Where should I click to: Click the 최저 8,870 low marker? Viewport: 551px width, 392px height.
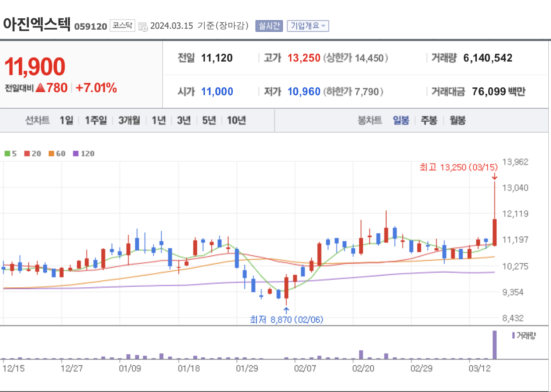tap(286, 320)
